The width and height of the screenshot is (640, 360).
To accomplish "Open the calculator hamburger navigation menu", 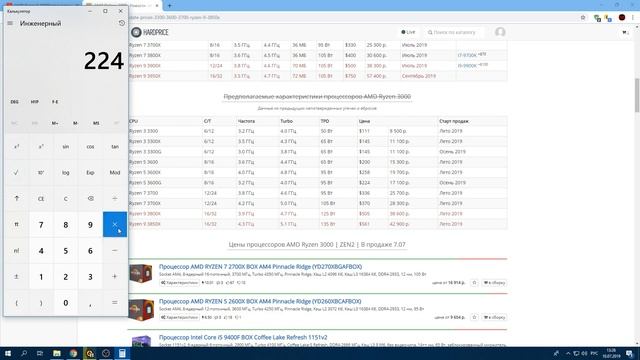I will (10, 23).
